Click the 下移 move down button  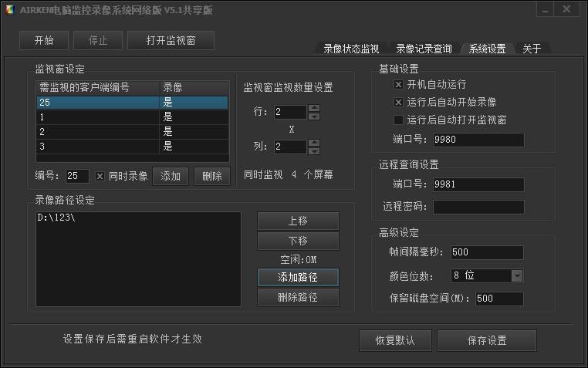pos(298,241)
